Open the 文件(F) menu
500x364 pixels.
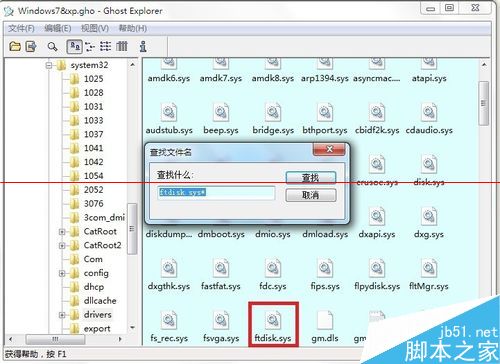click(x=21, y=29)
